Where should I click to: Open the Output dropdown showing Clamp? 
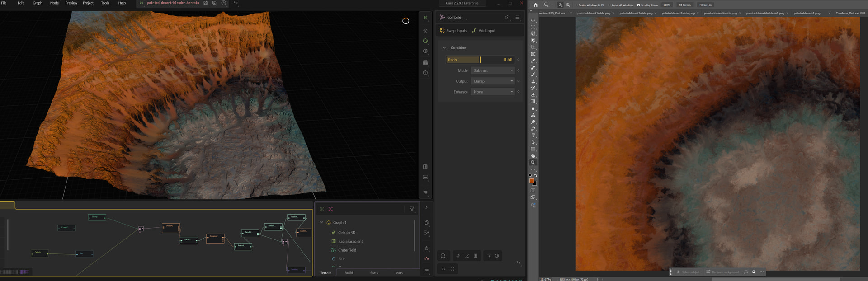point(493,81)
